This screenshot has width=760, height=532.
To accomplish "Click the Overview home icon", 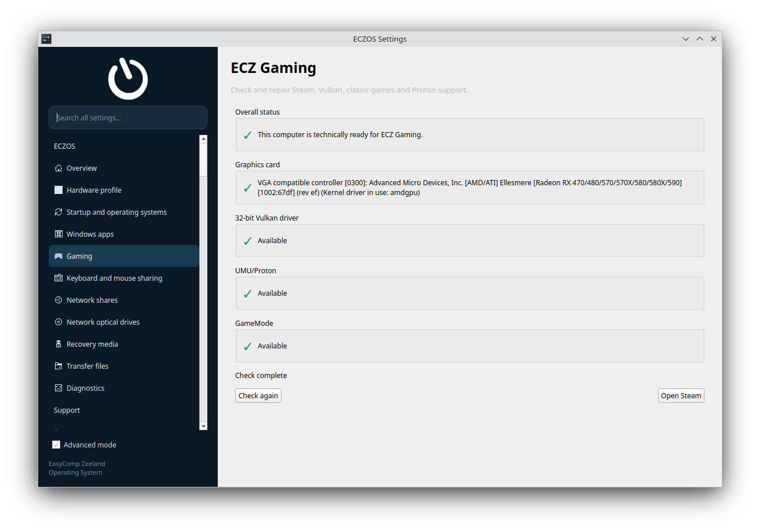I will click(58, 168).
